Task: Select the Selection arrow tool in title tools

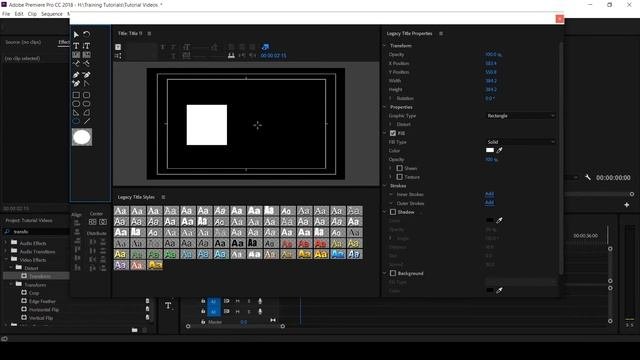Action: 76,35
